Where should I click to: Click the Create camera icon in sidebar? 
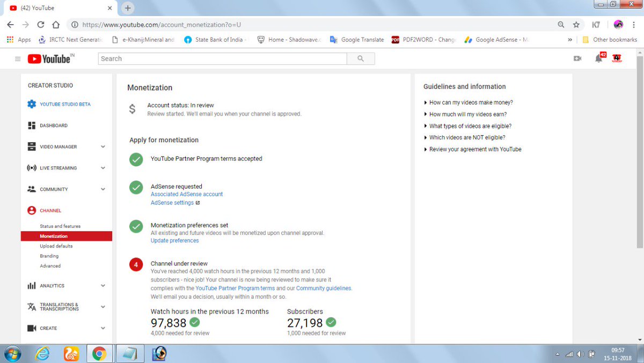[x=32, y=328]
